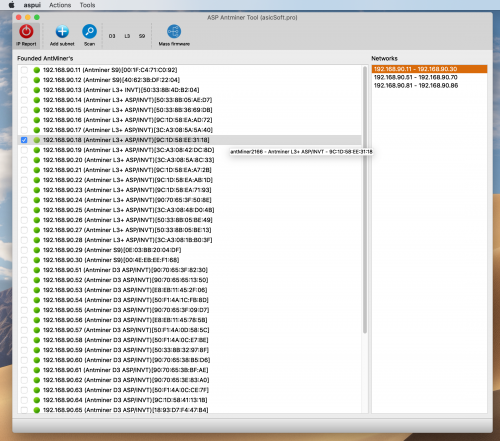
Task: Check the box for 192.168.90.25
Action: (24, 210)
